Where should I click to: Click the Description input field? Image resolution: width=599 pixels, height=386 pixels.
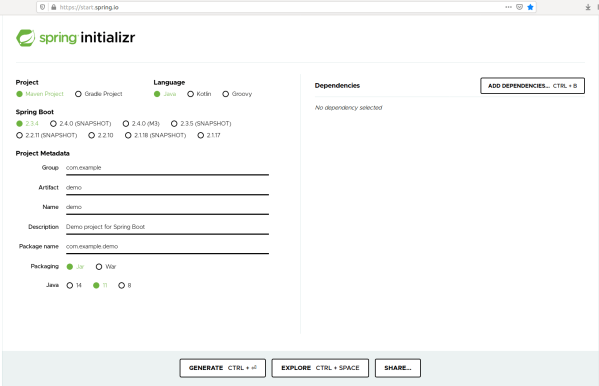coord(167,227)
